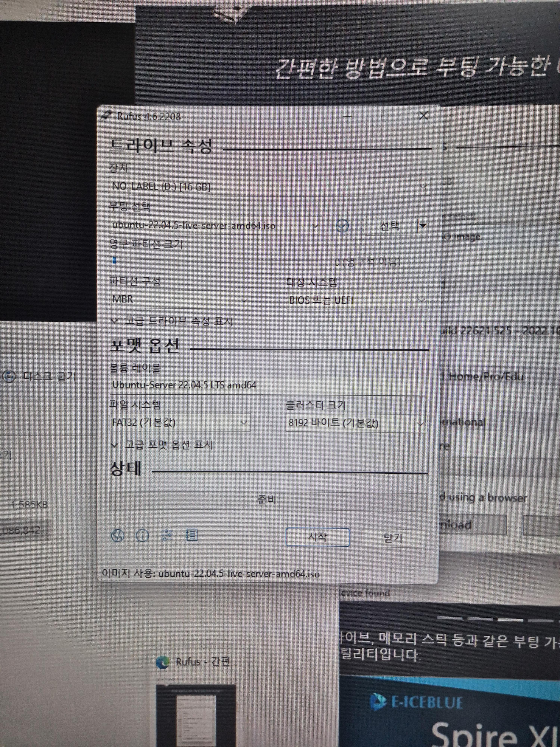The image size is (560, 747).
Task: Open the 파티션 구성 MBR dropdown
Action: pos(180,300)
